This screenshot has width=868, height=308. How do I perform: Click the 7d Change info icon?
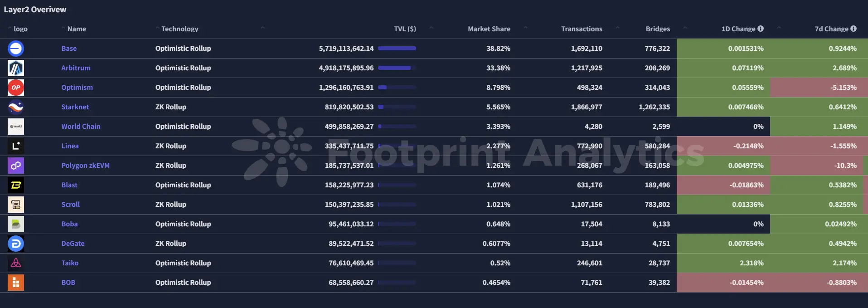click(853, 29)
